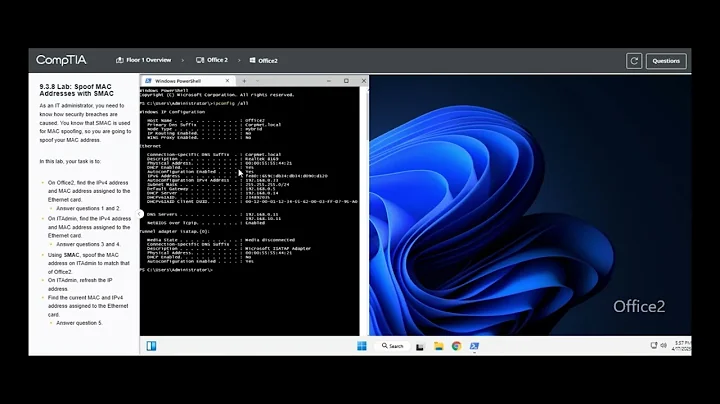Click the PowerShell icon in the tab
720x404 pixels.
[148, 81]
